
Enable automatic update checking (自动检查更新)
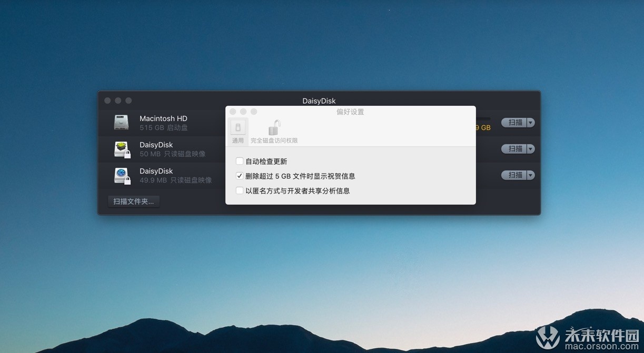pos(240,161)
